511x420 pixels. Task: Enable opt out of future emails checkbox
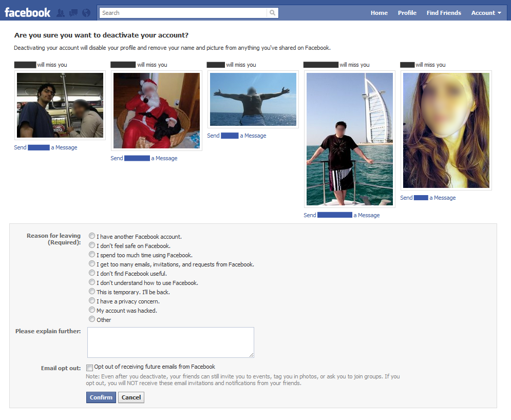(x=90, y=367)
